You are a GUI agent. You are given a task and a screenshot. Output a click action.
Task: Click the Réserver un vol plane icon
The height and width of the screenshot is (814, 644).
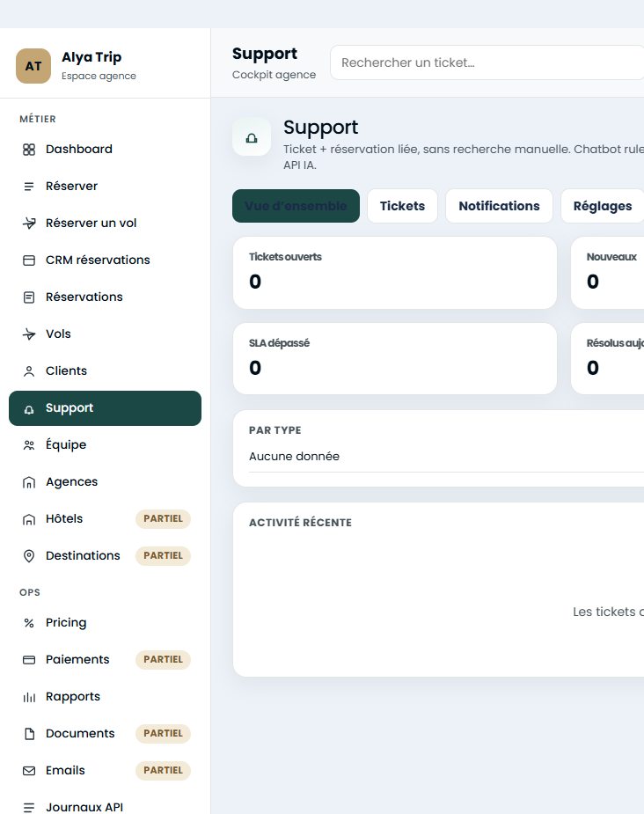coord(29,224)
